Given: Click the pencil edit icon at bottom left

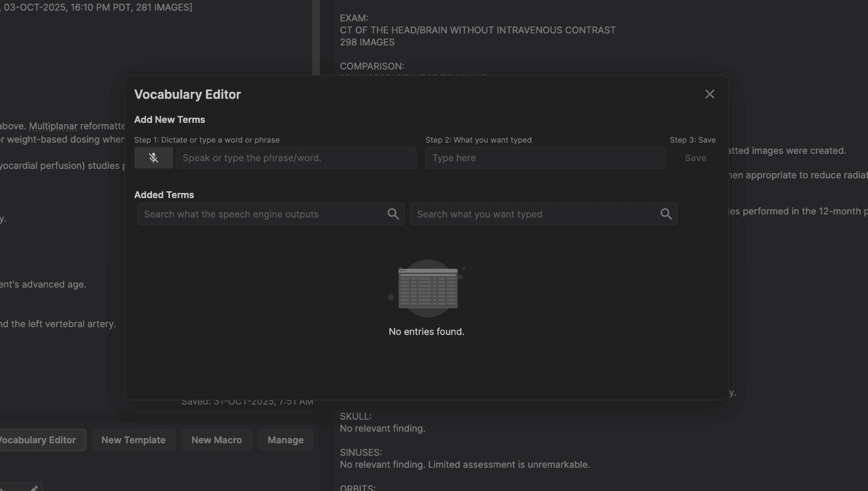Looking at the screenshot, I should (x=34, y=488).
